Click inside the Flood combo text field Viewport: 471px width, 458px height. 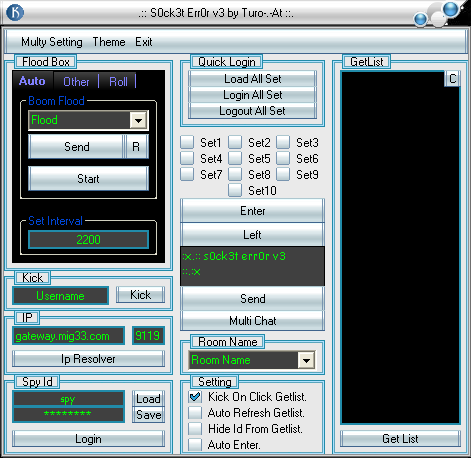coord(79,120)
